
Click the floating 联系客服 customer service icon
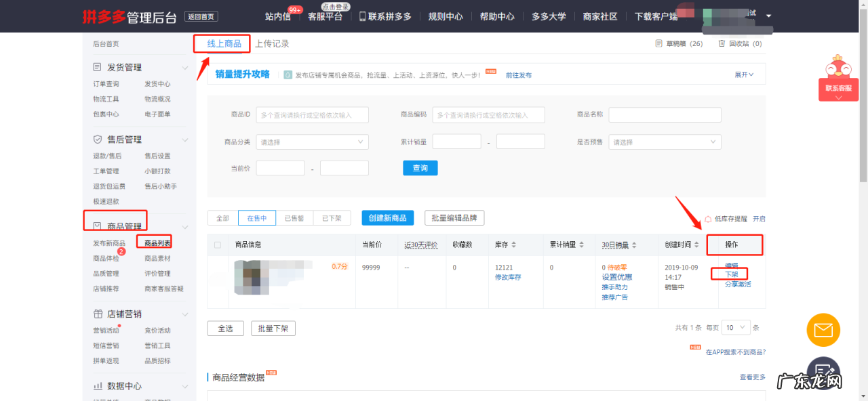point(838,89)
